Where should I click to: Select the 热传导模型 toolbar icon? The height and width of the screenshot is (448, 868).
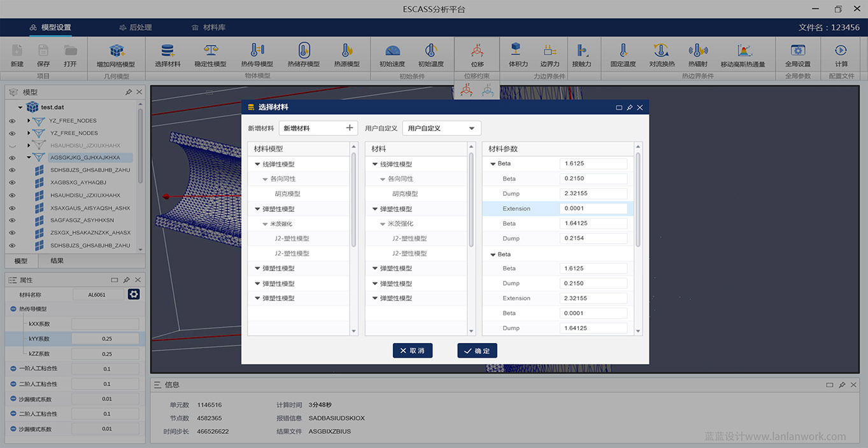(257, 52)
